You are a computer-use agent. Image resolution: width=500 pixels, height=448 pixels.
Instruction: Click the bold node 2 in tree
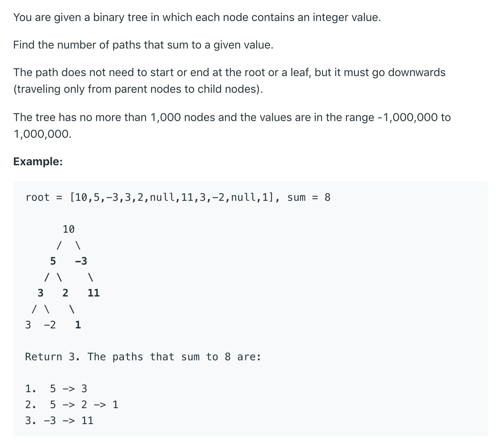65,293
